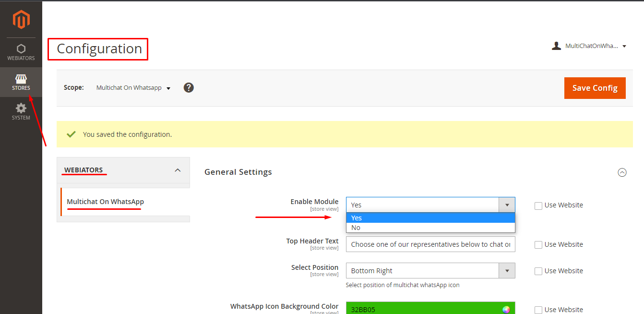Check Use Website for Enable Module
Image resolution: width=644 pixels, height=314 pixels.
click(x=538, y=205)
